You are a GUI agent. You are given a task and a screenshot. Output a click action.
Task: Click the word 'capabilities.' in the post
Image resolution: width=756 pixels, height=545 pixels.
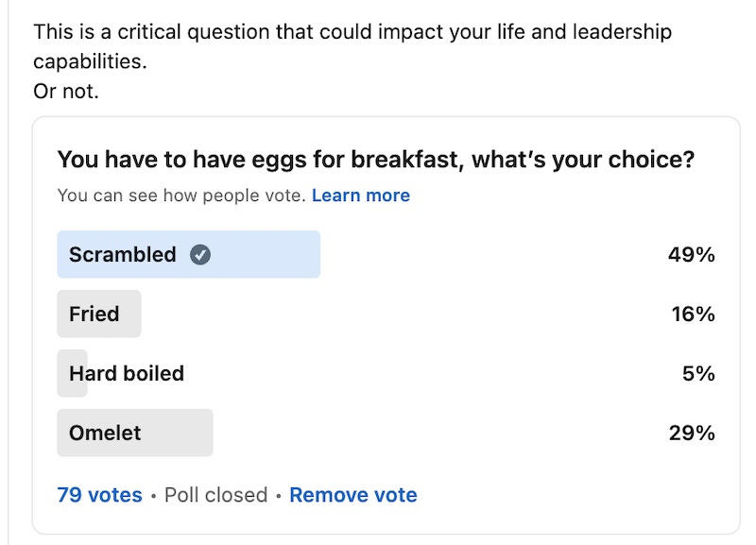[90, 61]
